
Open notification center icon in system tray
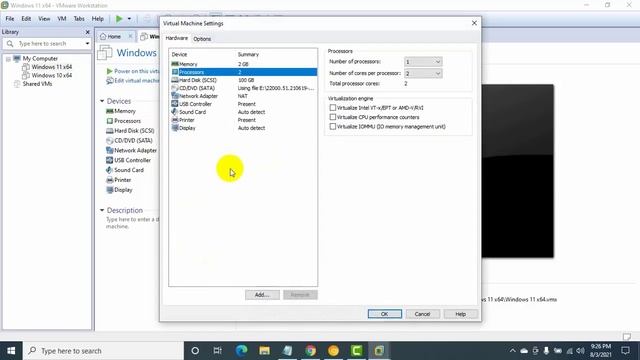point(625,351)
